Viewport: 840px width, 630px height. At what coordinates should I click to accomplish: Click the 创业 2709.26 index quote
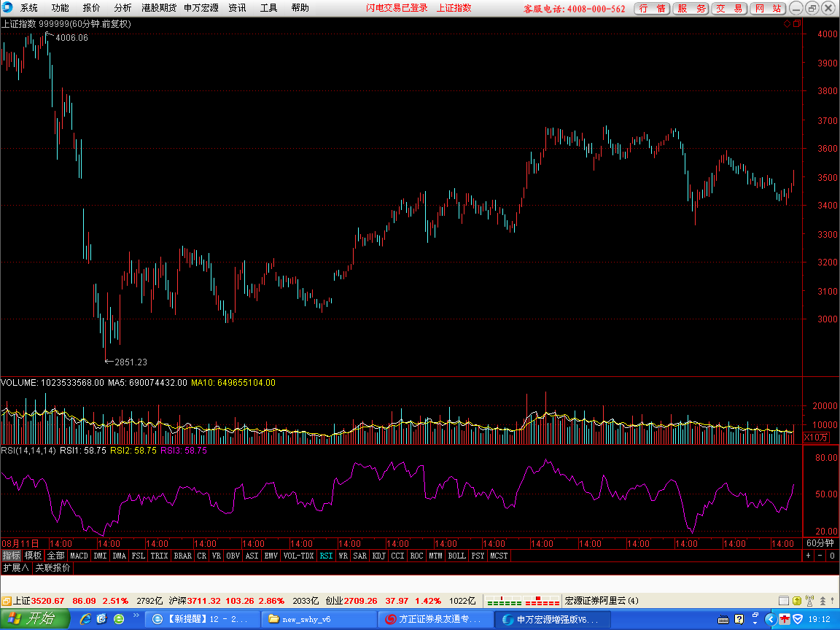[x=351, y=601]
